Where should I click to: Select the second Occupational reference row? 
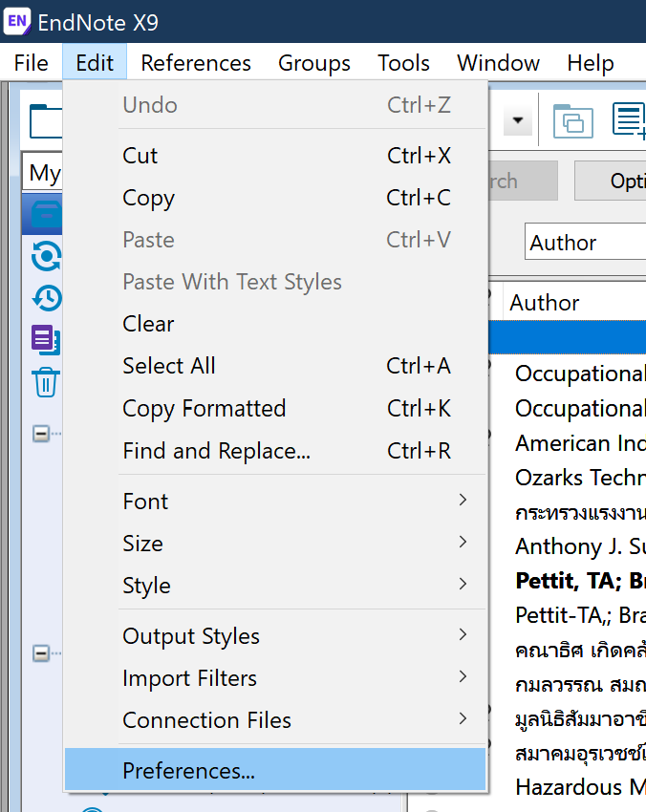click(568, 409)
